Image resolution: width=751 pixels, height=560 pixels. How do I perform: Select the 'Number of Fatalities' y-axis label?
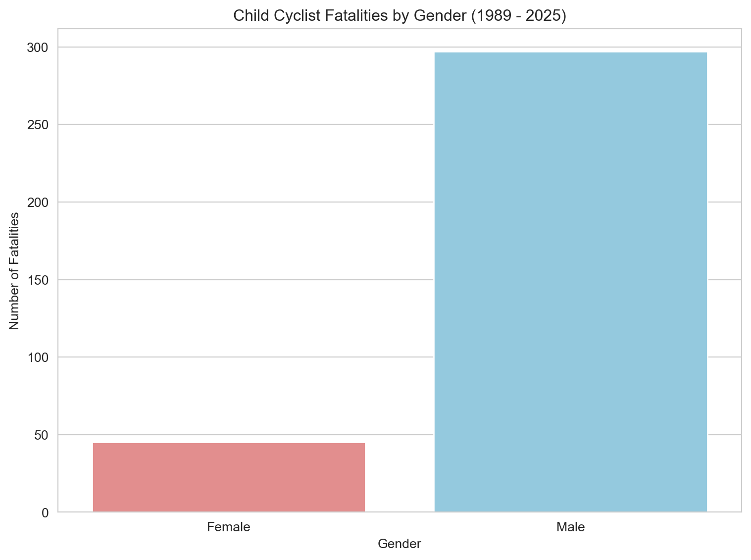click(x=14, y=270)
